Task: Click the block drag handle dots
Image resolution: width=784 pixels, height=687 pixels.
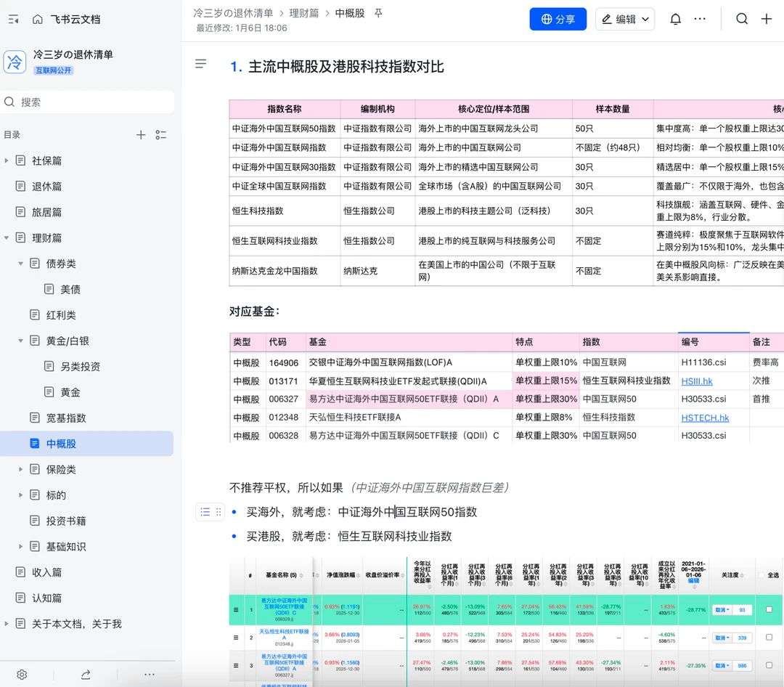Action: tap(219, 512)
